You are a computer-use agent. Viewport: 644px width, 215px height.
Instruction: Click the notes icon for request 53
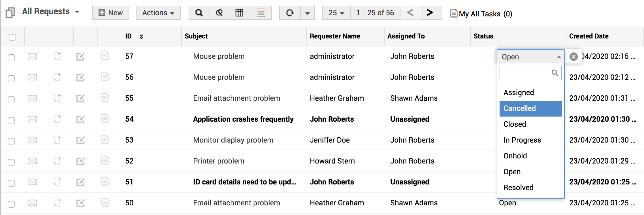(x=105, y=140)
